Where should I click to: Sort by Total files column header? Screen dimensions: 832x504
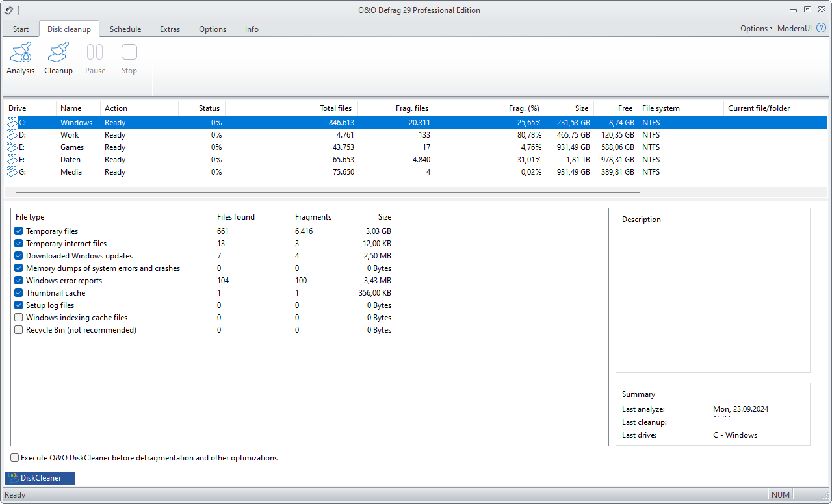pos(291,108)
